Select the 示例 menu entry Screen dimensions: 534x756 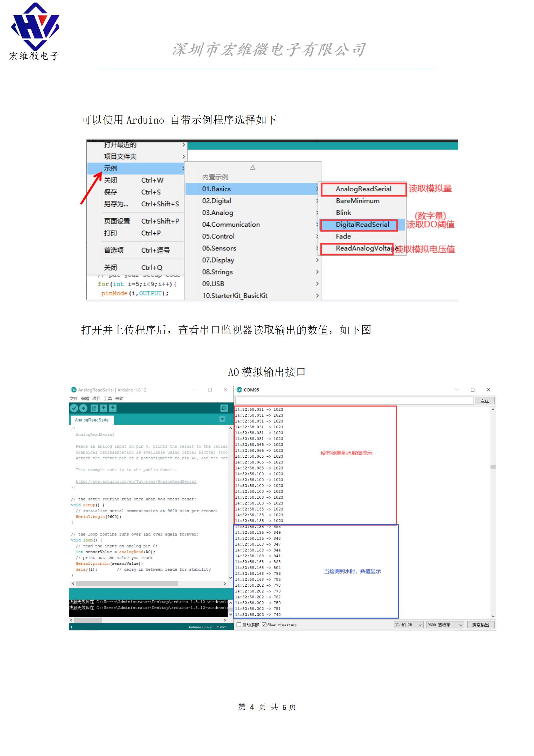pyautogui.click(x=136, y=168)
